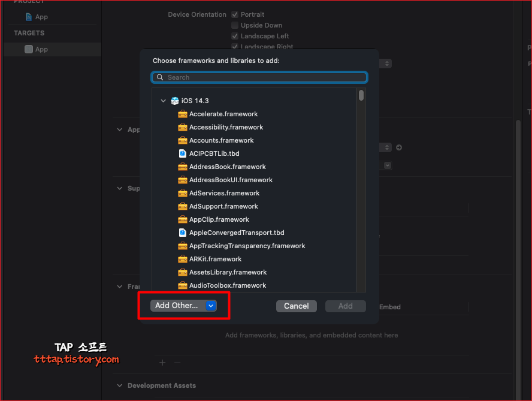Viewport: 532px width, 401px height.
Task: Select Accounts.framework row
Action: 255,141
